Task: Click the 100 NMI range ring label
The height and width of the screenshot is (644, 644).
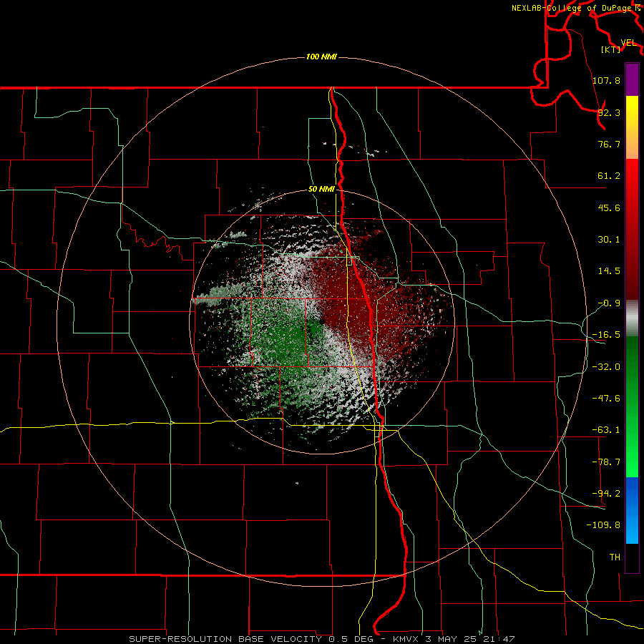Action: [321, 57]
